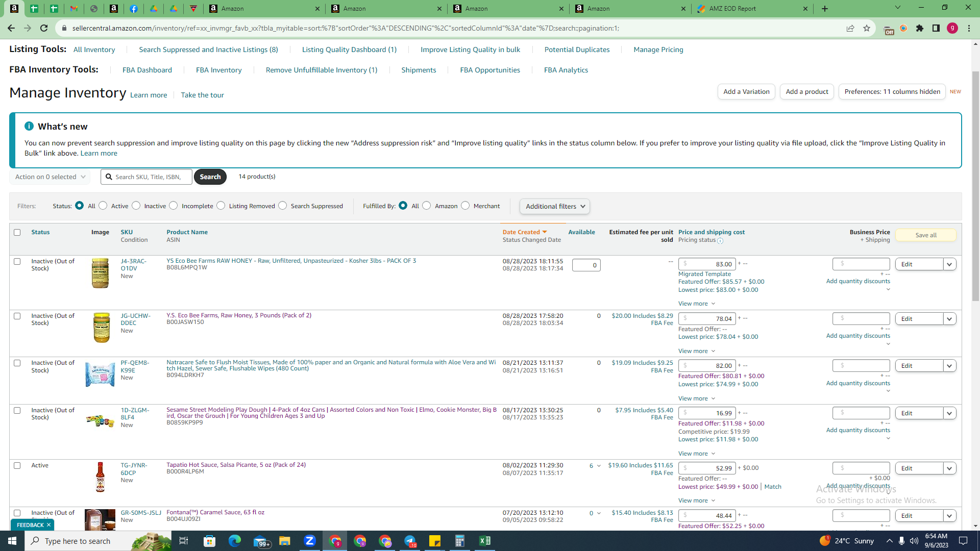The image size is (980, 551).
Task: Open the Edit dropdown arrow for Tapatio Hot Sauce
Action: pos(950,468)
